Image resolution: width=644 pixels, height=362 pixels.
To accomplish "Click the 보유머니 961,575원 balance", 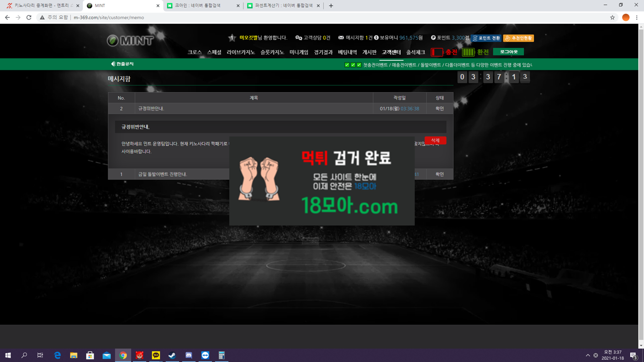I will pos(398,38).
